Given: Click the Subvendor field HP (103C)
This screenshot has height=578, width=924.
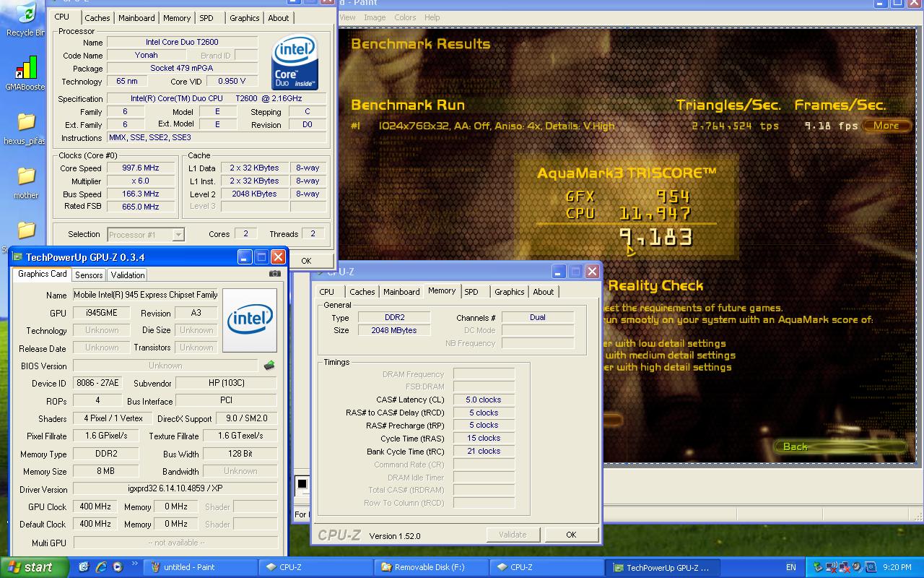Looking at the screenshot, I should click(226, 383).
